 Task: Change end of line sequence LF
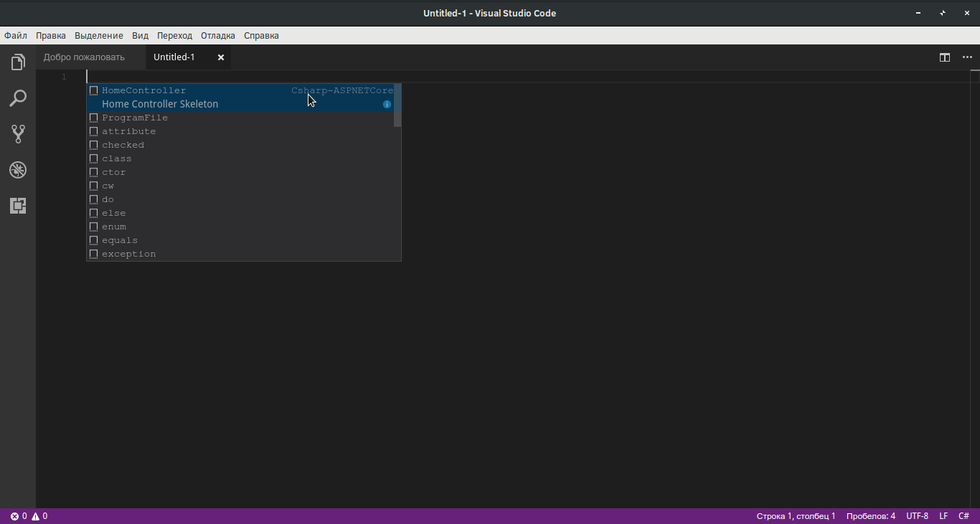(x=943, y=516)
